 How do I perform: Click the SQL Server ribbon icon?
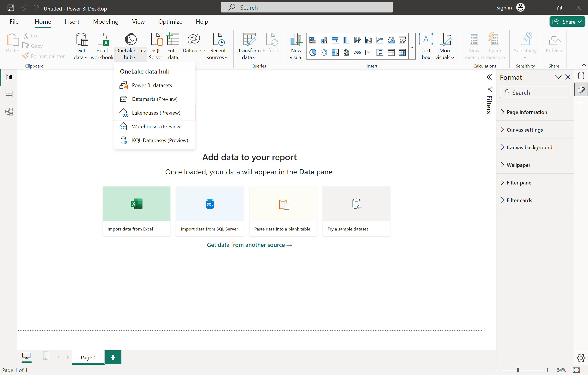156,46
